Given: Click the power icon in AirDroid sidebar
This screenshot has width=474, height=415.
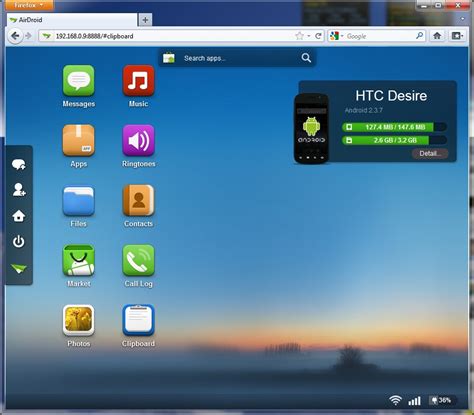Looking at the screenshot, I should pos(19,241).
